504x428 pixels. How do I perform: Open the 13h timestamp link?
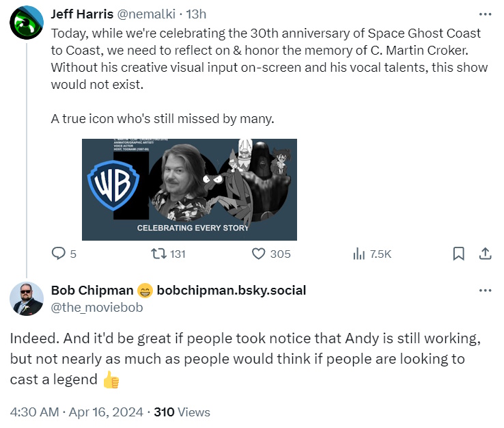pyautogui.click(x=197, y=14)
